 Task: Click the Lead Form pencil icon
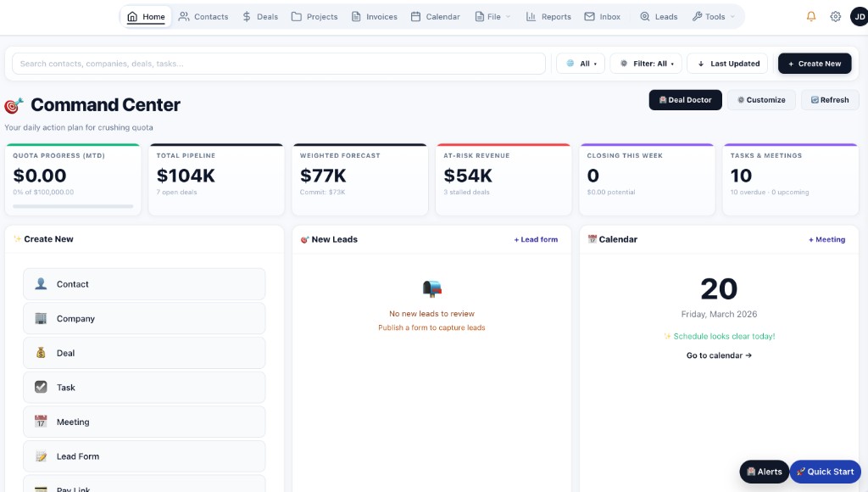click(41, 456)
